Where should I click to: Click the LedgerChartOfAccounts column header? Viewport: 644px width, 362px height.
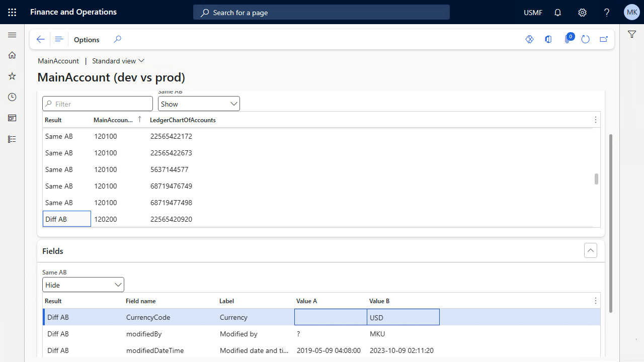183,120
